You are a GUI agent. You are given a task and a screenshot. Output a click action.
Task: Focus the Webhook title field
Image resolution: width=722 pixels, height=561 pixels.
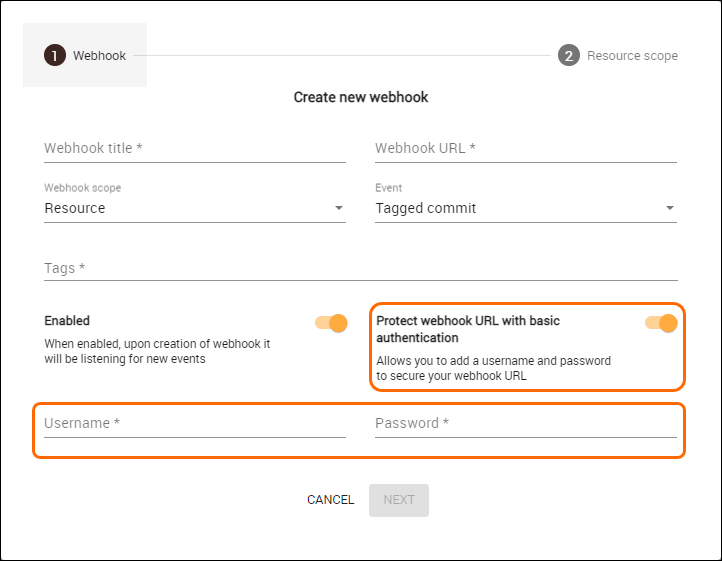coord(194,148)
